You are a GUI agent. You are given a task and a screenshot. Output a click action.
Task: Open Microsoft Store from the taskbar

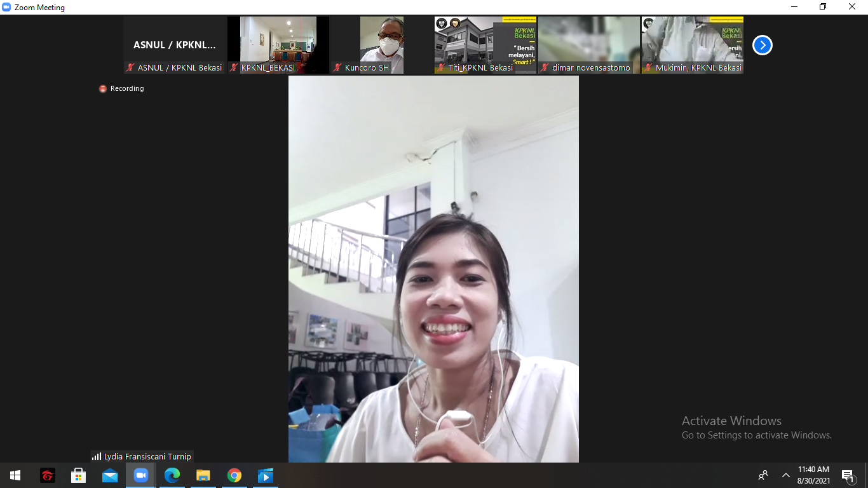[78, 475]
